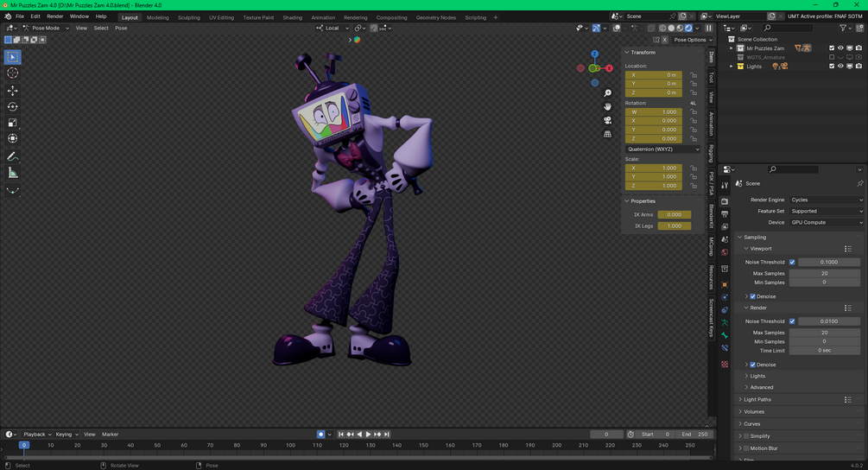Click the pan hand viewport gizmo
Image resolution: width=868 pixels, height=470 pixels.
tap(607, 106)
